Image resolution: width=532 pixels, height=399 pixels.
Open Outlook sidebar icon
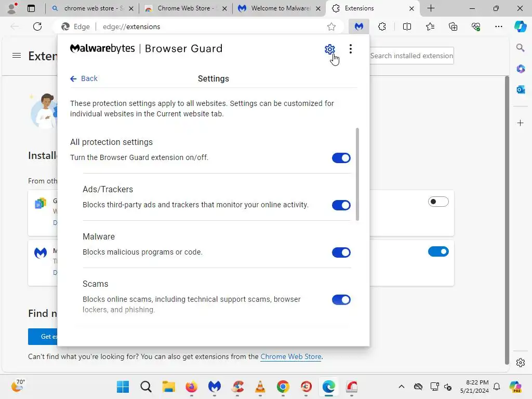point(521,89)
